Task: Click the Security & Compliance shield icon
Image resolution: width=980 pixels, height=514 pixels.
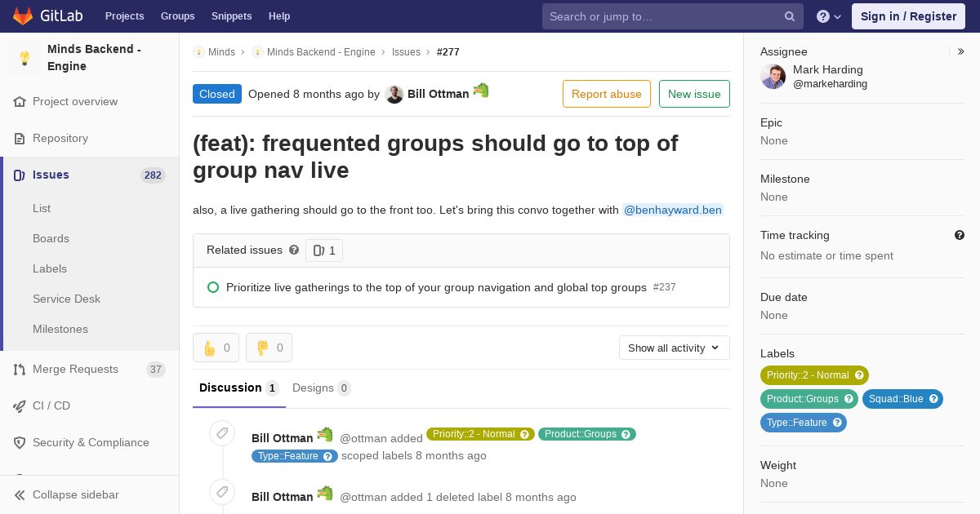Action: (x=20, y=443)
